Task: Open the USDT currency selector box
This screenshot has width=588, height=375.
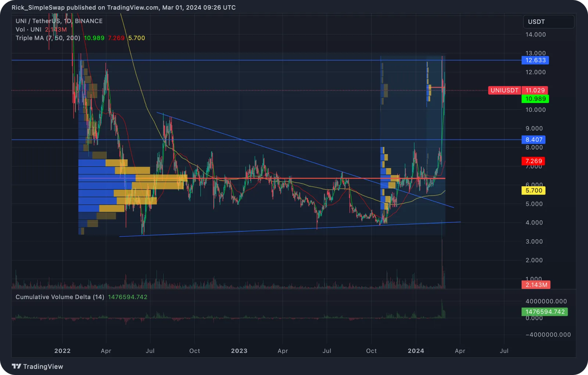Action: coord(548,22)
